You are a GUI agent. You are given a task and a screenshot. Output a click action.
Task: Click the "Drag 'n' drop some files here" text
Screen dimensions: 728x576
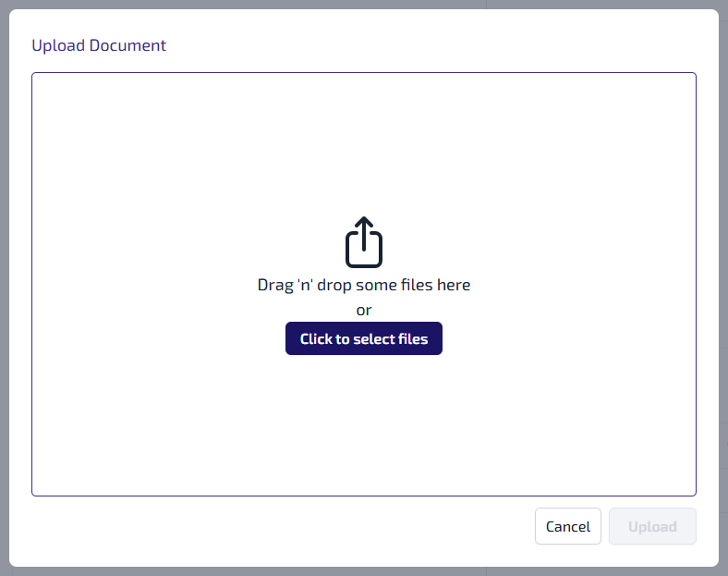364,285
